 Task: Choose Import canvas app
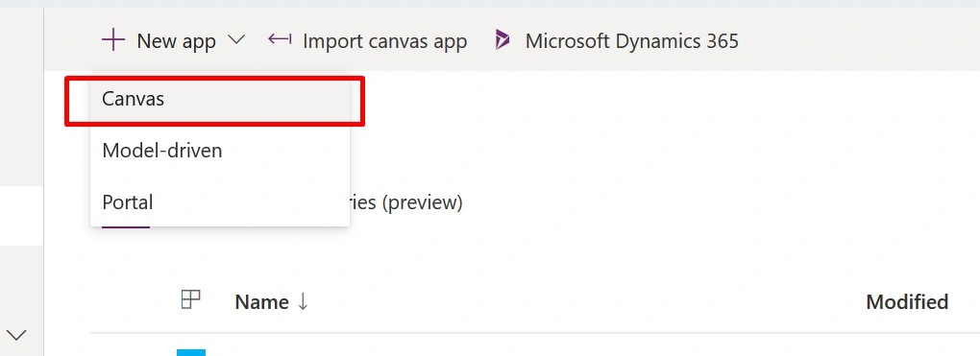click(385, 42)
